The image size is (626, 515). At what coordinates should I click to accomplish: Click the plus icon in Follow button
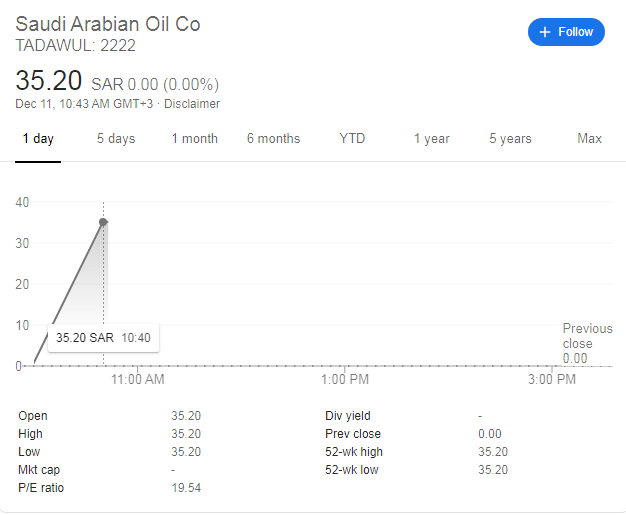(545, 32)
